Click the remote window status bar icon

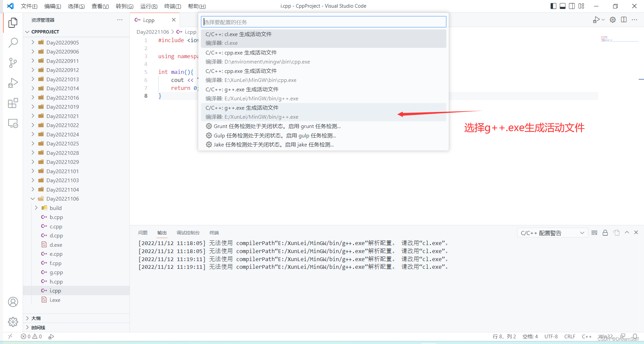point(10,336)
